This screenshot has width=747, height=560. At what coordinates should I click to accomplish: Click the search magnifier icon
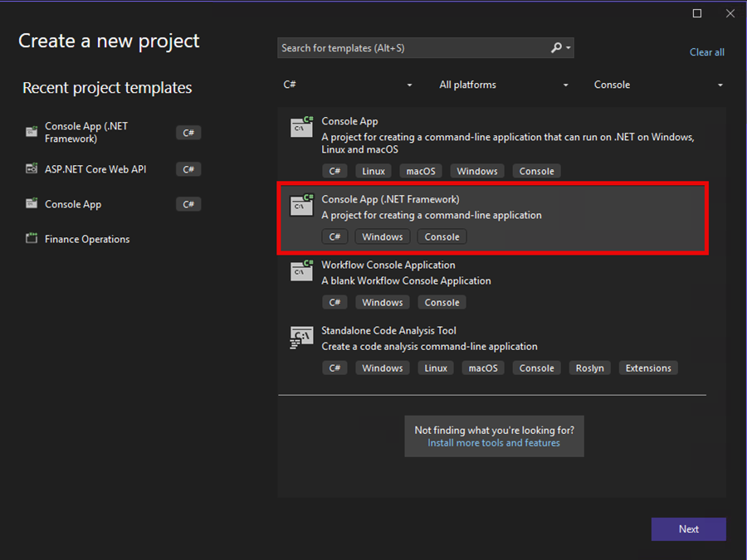tap(555, 48)
